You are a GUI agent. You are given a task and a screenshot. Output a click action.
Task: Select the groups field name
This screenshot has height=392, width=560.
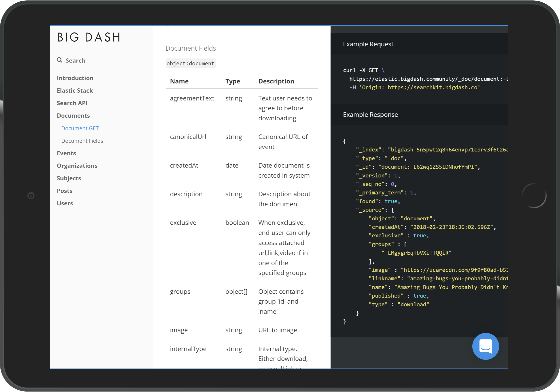click(180, 292)
